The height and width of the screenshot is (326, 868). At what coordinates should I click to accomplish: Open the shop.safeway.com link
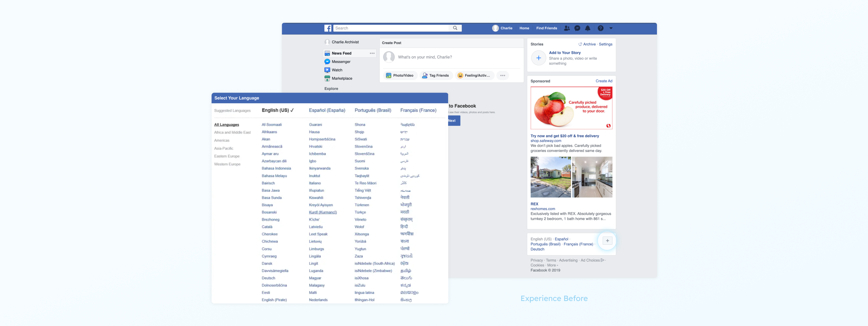545,141
